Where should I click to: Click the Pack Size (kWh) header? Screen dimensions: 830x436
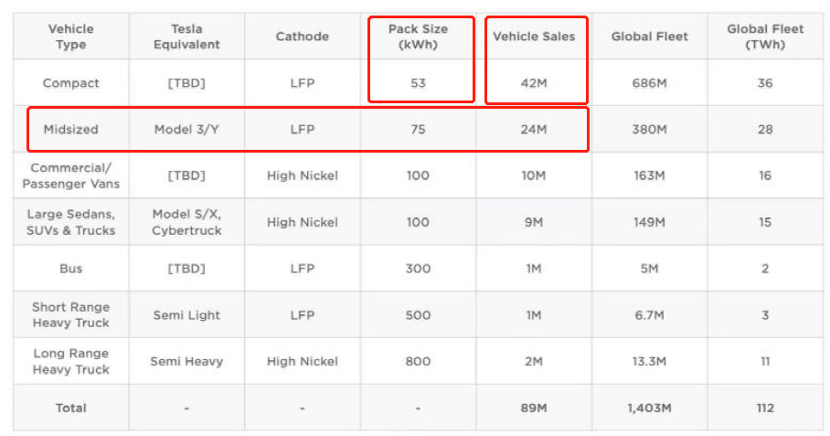coord(418,37)
